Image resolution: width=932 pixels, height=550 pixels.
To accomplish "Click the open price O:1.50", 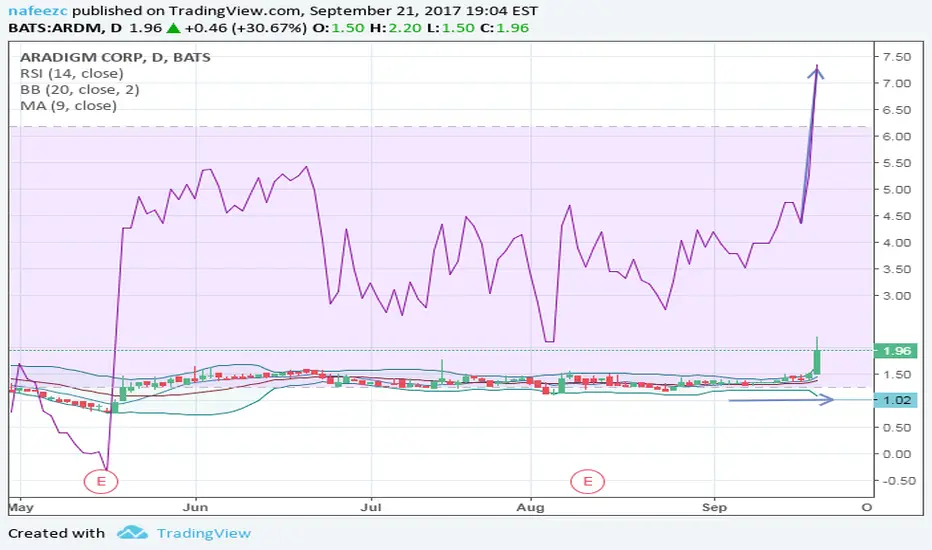I will pos(338,28).
